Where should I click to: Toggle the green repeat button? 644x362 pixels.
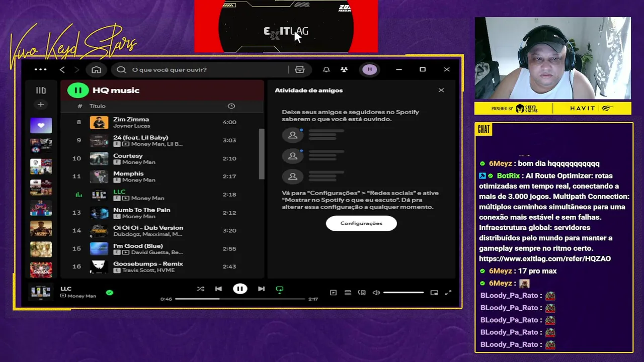coord(280,289)
